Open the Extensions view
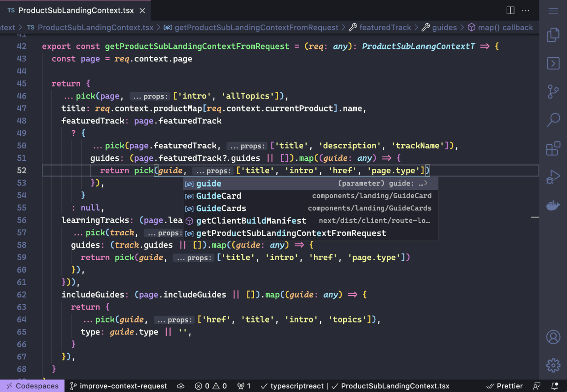This screenshot has width=567, height=392. (553, 148)
